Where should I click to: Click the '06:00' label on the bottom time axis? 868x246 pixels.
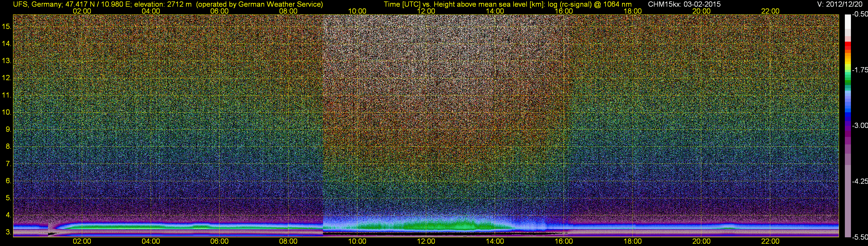click(x=219, y=241)
